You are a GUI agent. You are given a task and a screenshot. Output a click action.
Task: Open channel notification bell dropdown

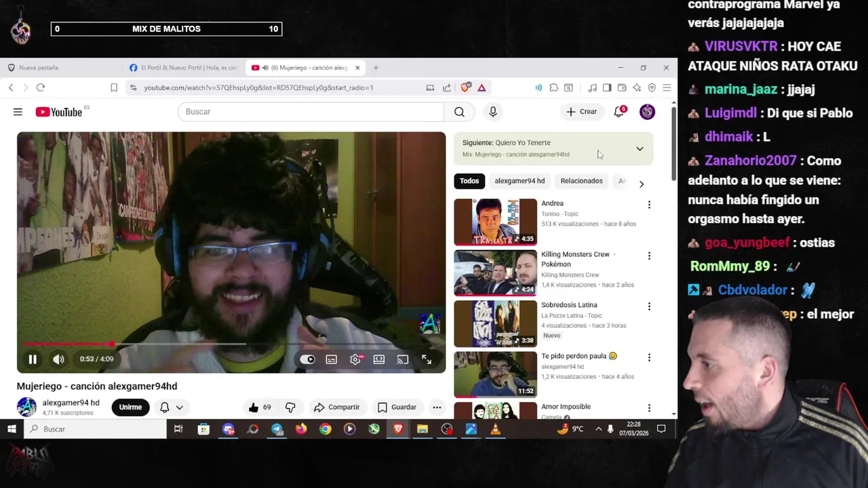point(172,407)
